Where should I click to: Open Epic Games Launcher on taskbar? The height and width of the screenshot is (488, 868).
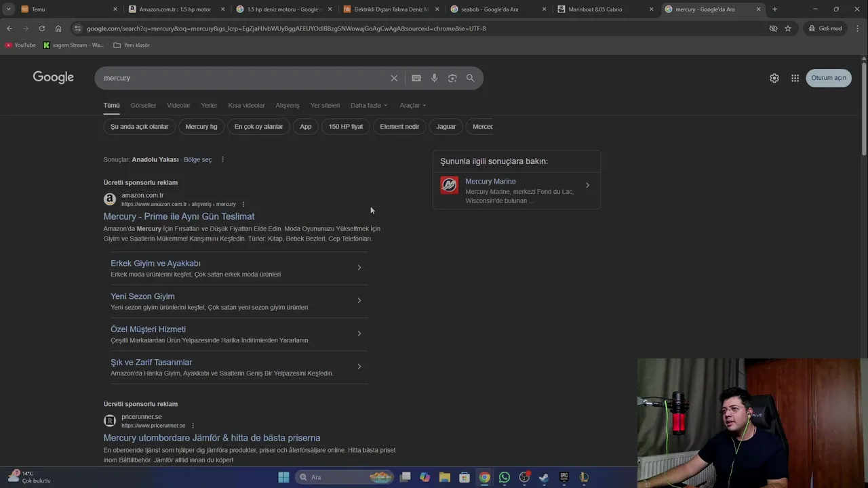tap(564, 477)
